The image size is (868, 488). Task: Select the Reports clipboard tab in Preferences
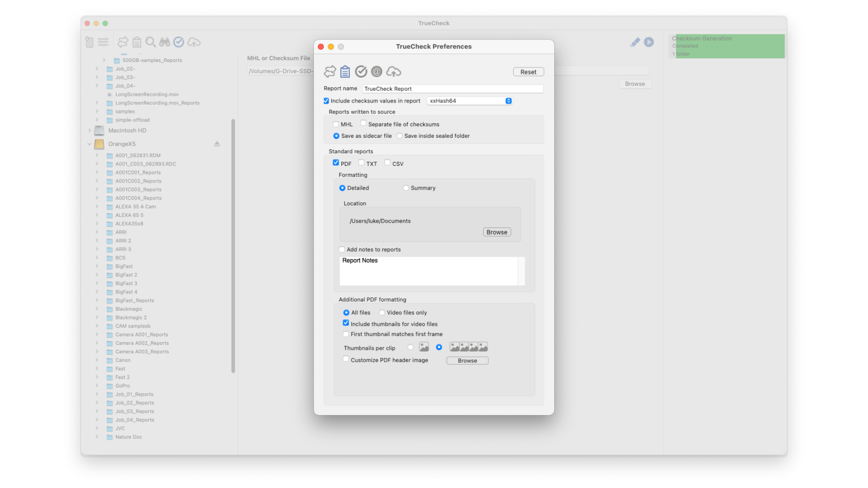(345, 71)
